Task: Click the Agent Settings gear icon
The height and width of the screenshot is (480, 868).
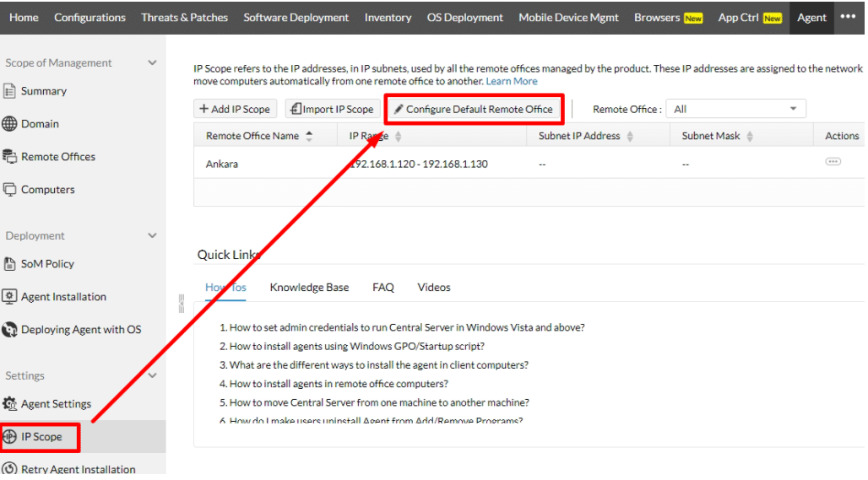Action: pos(9,404)
